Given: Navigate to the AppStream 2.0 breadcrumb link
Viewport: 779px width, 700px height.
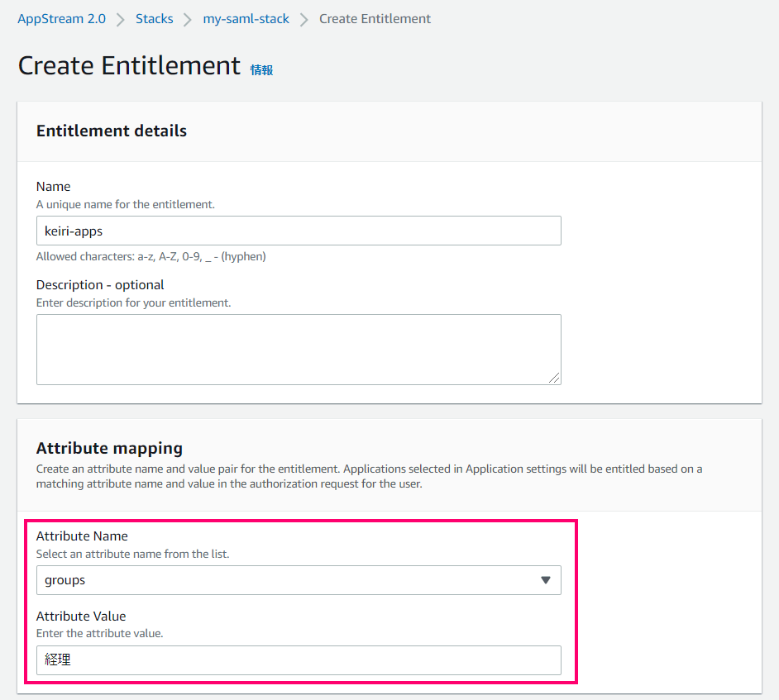Looking at the screenshot, I should pos(61,18).
